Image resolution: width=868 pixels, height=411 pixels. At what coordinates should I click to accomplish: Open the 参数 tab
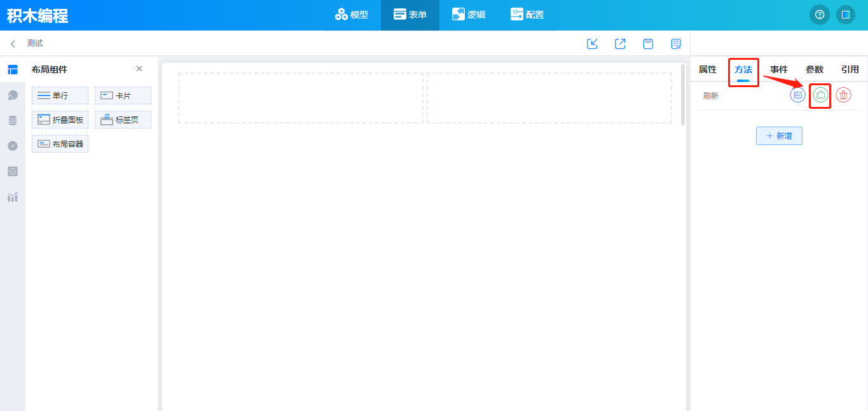(815, 69)
